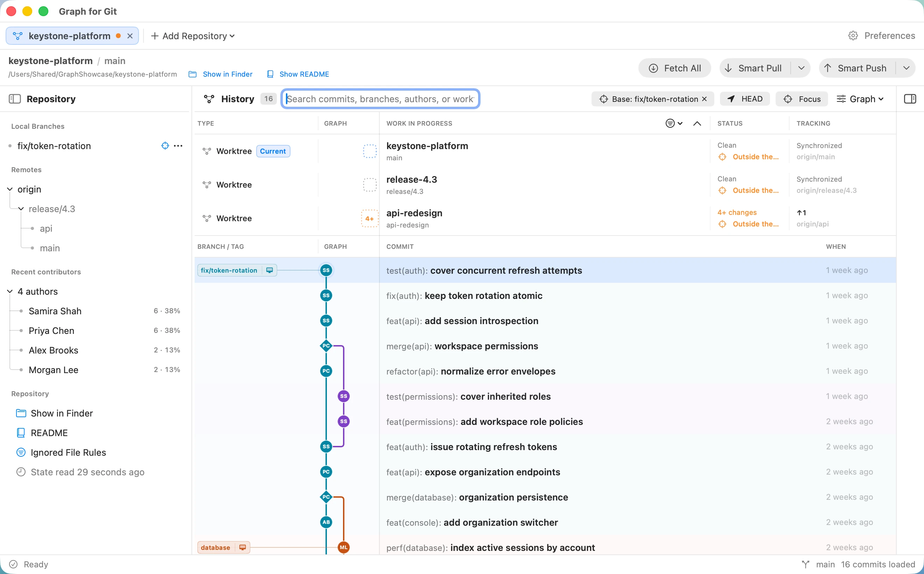This screenshot has width=924, height=574.
Task: Click the purple SS node for cover inherited roles
Action: click(344, 396)
